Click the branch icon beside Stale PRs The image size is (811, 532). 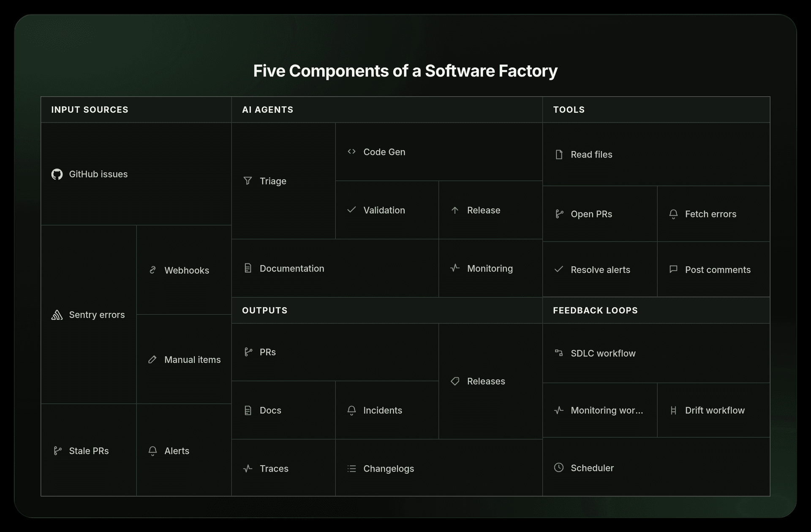(x=57, y=451)
